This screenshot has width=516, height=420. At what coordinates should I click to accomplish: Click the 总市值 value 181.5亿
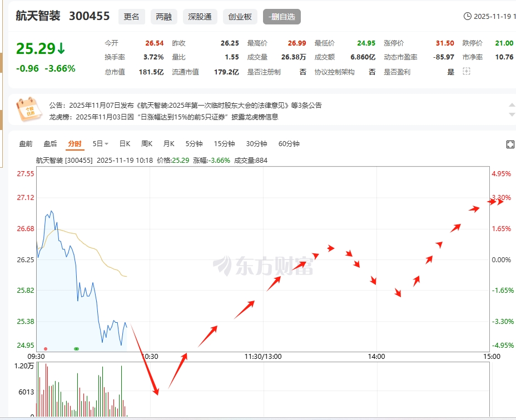[151, 72]
